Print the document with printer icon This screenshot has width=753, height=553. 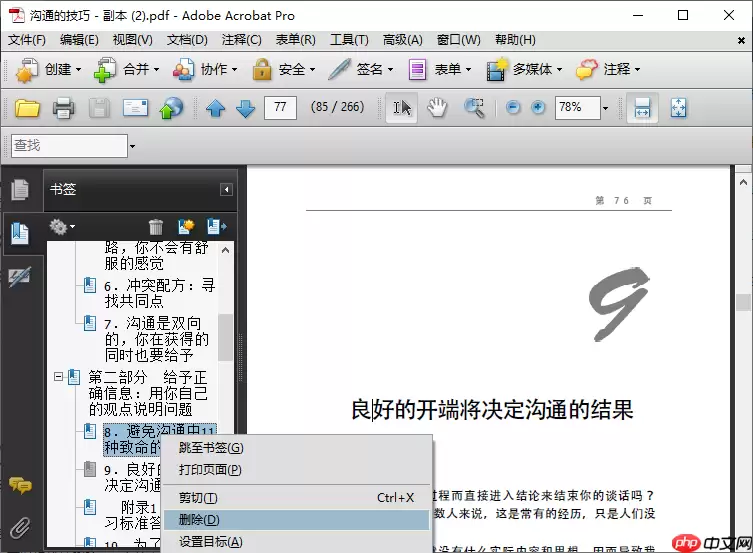point(63,108)
